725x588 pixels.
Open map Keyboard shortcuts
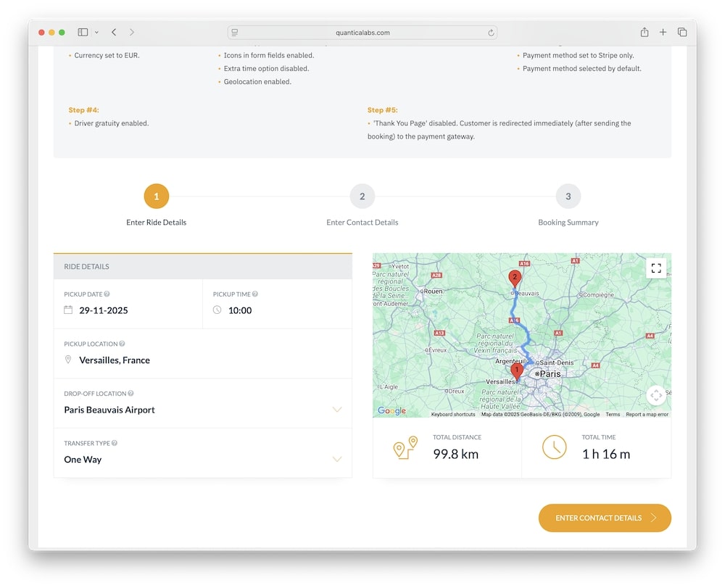tap(453, 415)
